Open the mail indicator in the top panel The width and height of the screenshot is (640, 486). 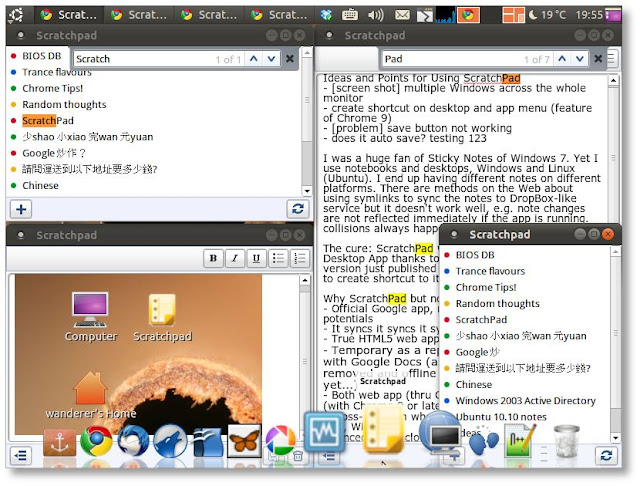[x=402, y=15]
